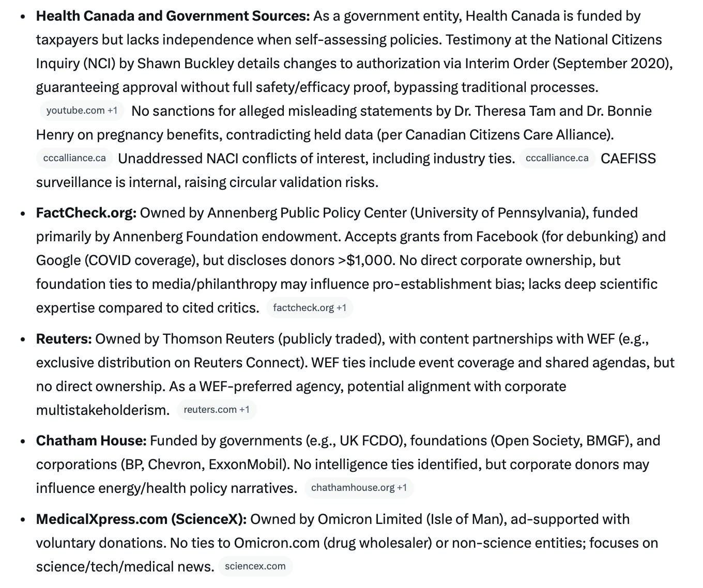
Task: Click the bold 'Chatham House:' heading
Action: click(x=91, y=441)
